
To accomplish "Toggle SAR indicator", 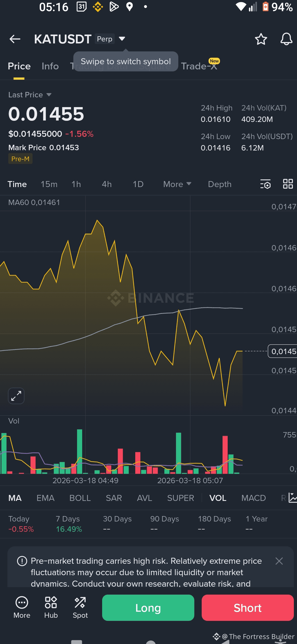I will pyautogui.click(x=114, y=498).
